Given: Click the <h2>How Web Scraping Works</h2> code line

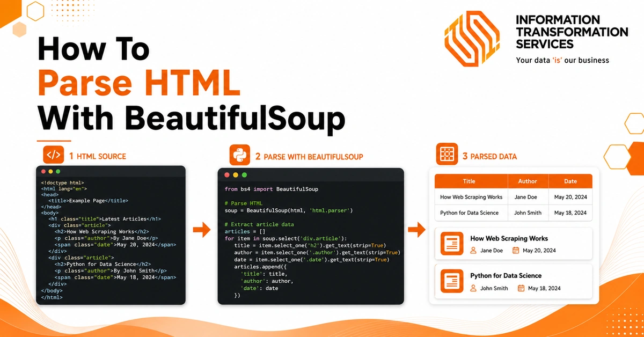Looking at the screenshot, I should coord(101,231).
